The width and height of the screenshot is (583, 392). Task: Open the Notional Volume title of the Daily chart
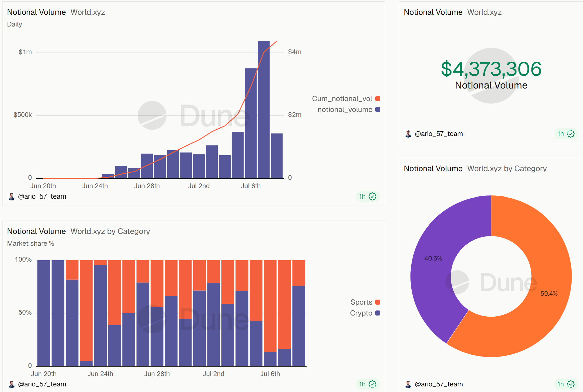[36, 12]
